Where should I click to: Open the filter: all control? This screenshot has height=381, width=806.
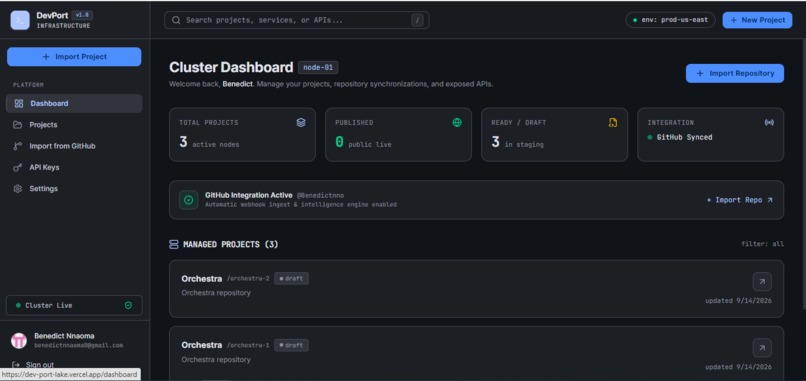tap(762, 244)
